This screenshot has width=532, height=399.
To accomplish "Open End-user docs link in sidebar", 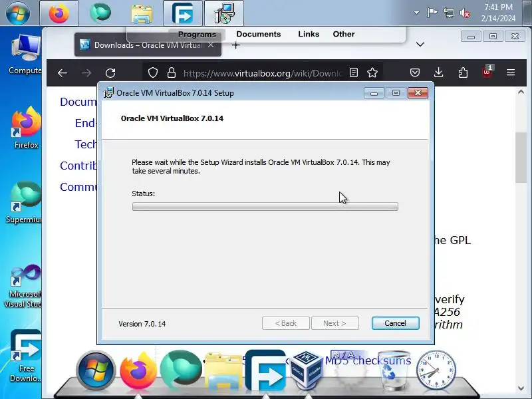I will (x=86, y=123).
